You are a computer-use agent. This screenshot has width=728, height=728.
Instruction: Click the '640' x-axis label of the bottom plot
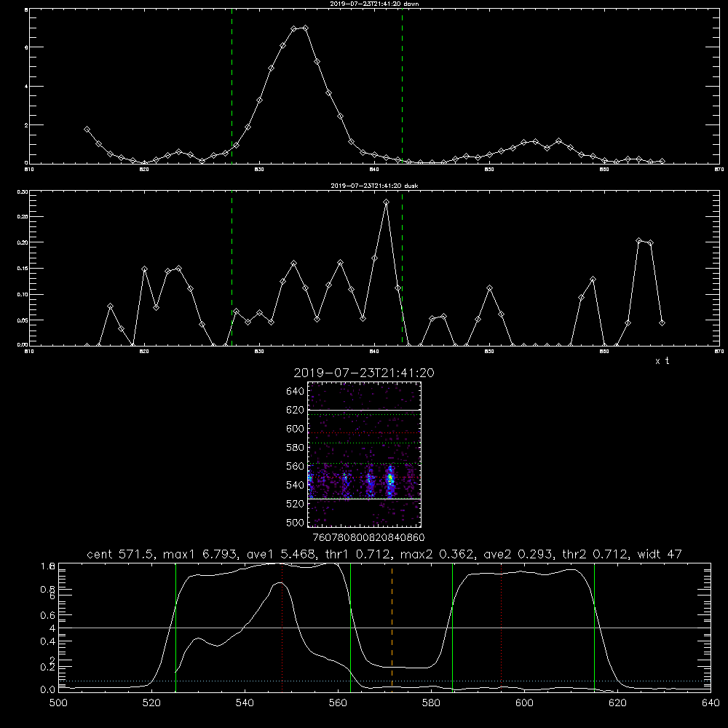[711, 703]
